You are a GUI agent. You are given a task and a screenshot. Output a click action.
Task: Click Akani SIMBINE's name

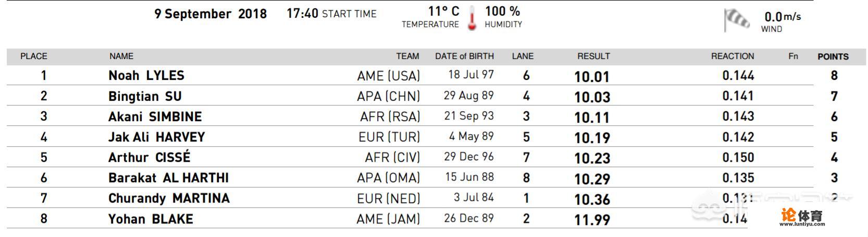[x=155, y=117]
